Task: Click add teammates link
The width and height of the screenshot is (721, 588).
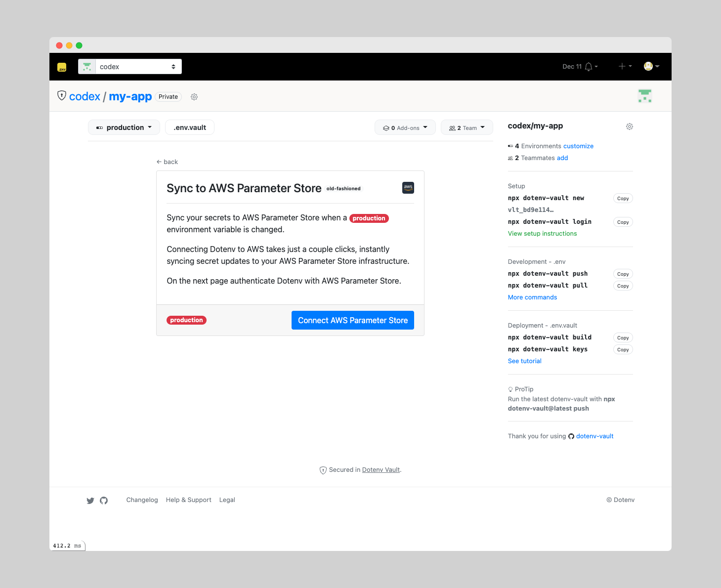Action: (x=562, y=158)
